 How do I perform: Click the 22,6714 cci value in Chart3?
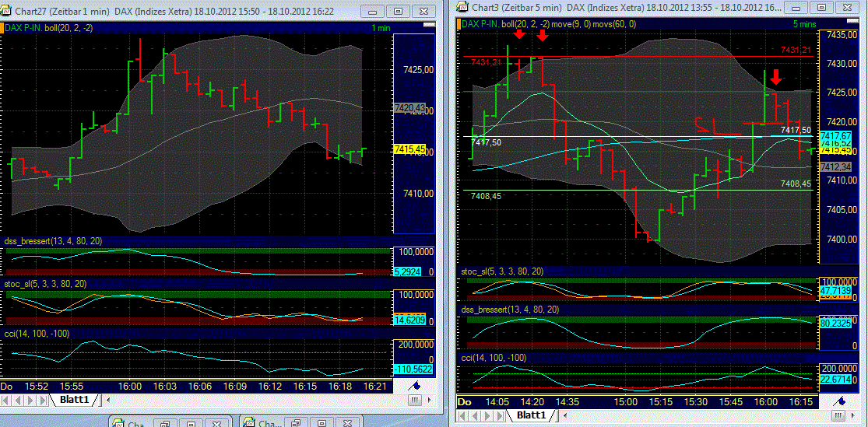tap(835, 379)
